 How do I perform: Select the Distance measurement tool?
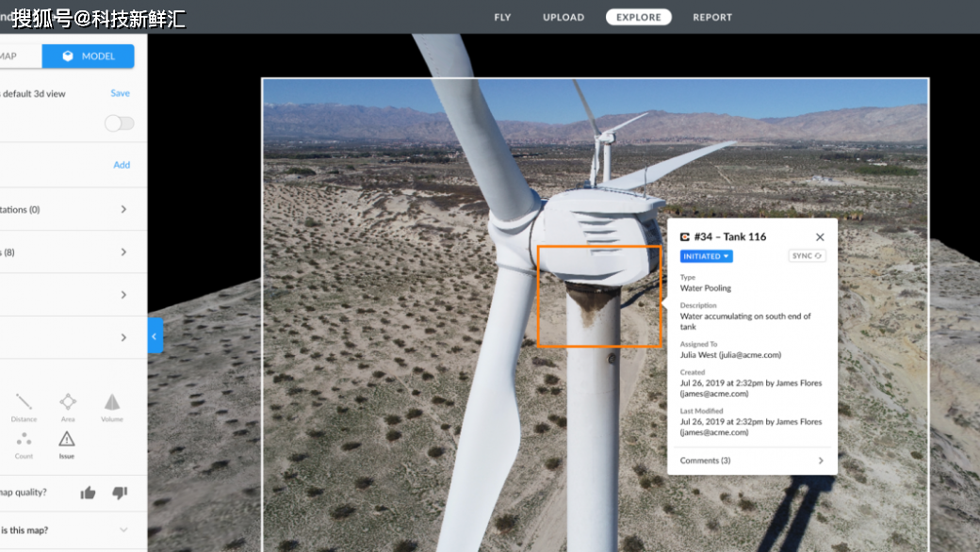click(24, 405)
